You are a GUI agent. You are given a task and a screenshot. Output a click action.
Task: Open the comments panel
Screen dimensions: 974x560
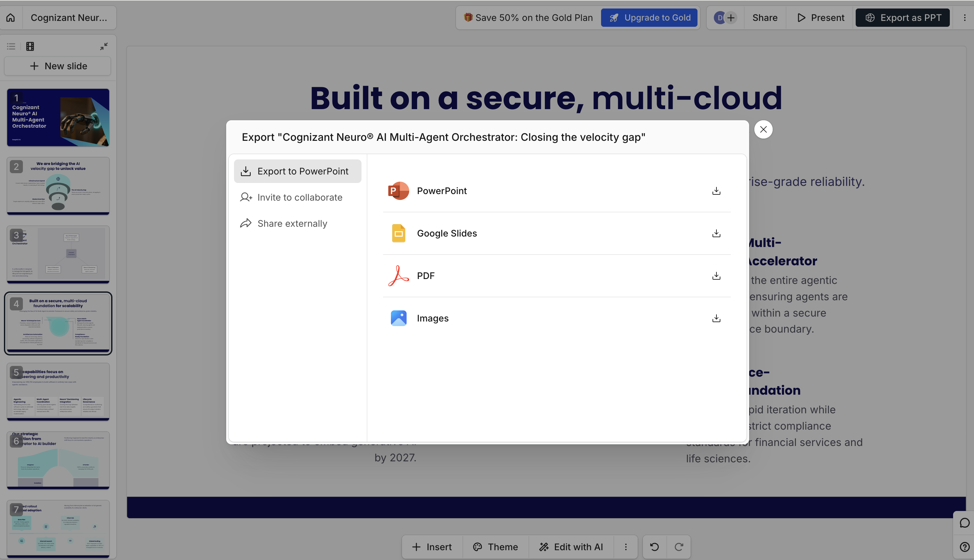tap(965, 523)
